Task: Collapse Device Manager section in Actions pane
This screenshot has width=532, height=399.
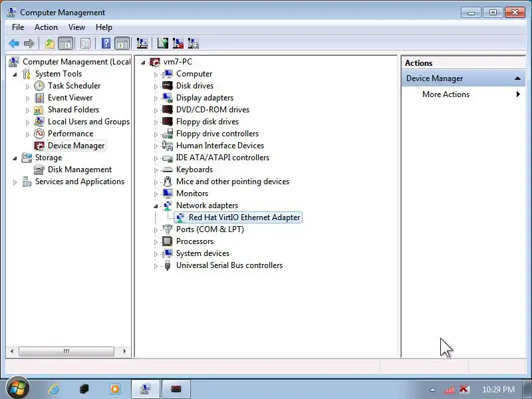Action: coord(517,78)
